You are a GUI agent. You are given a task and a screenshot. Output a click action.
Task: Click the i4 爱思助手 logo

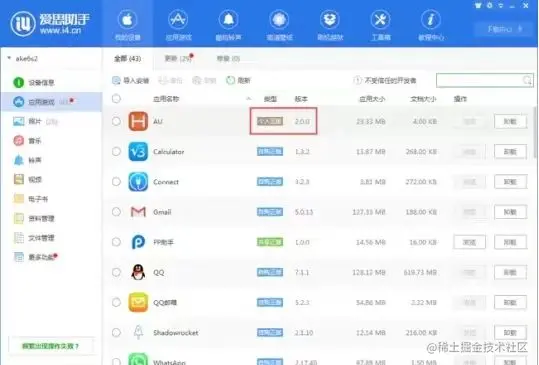point(50,23)
